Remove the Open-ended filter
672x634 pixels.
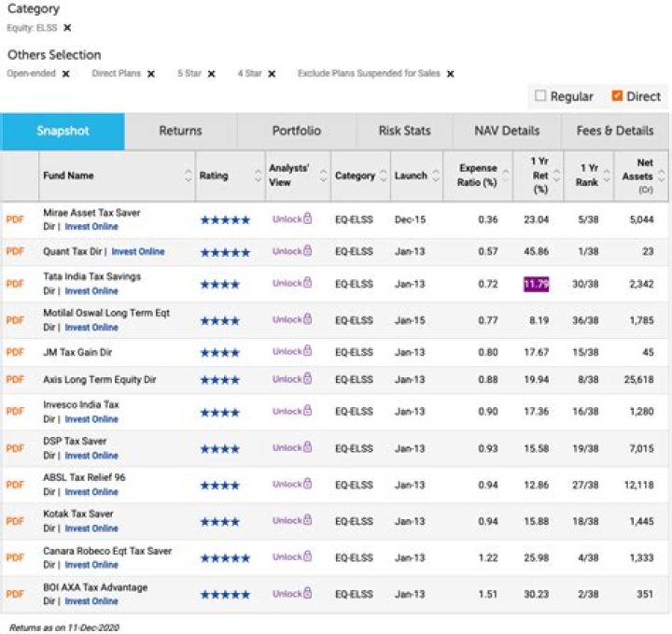(65, 74)
